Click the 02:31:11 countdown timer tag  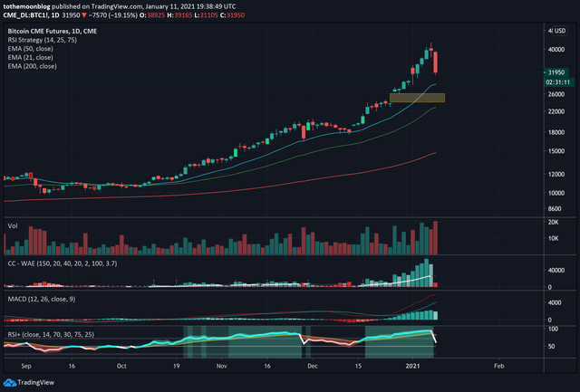(559, 82)
